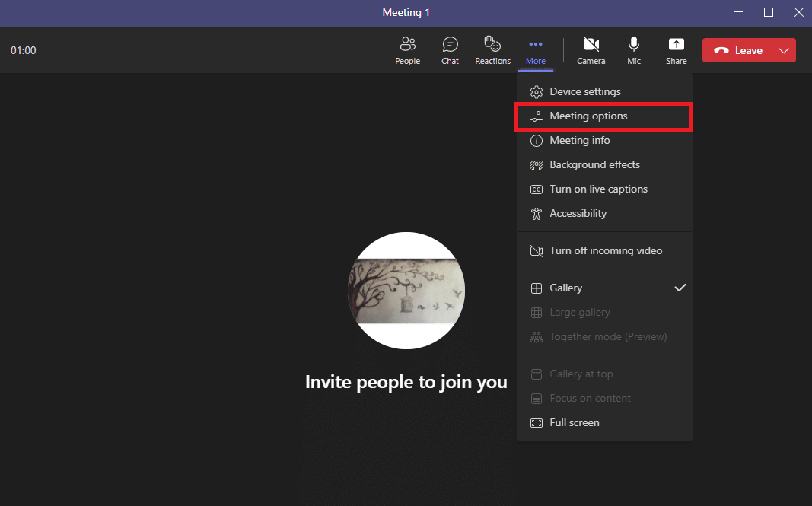Screen dimensions: 812x506
Task: Select the Gallery view option
Action: 605,288
